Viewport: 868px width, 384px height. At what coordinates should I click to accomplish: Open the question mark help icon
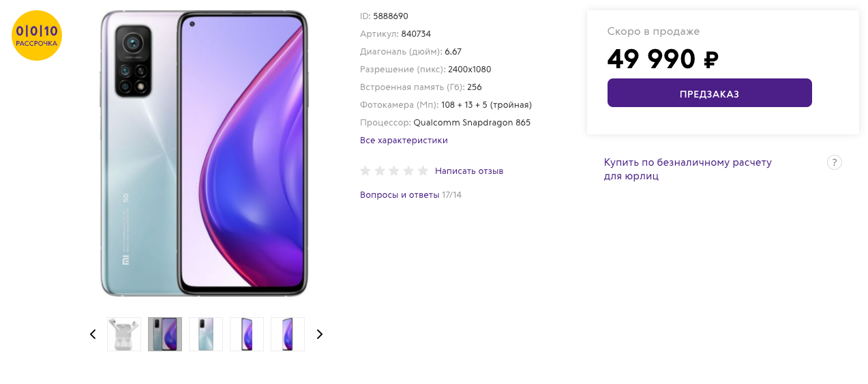tap(835, 162)
